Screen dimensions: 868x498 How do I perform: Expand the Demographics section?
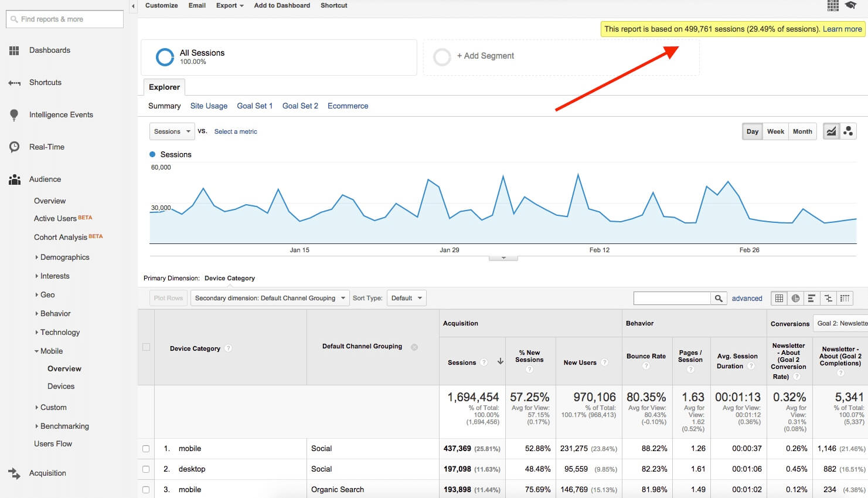[x=62, y=258]
